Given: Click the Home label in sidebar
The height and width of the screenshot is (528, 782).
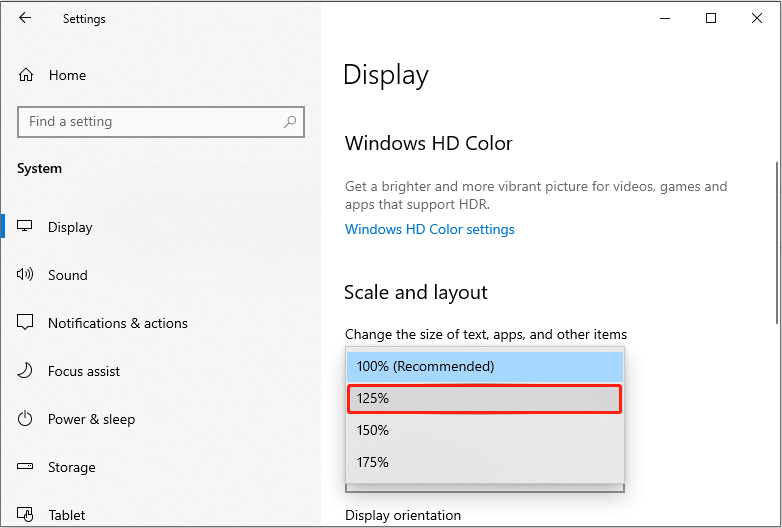Looking at the screenshot, I should (67, 75).
